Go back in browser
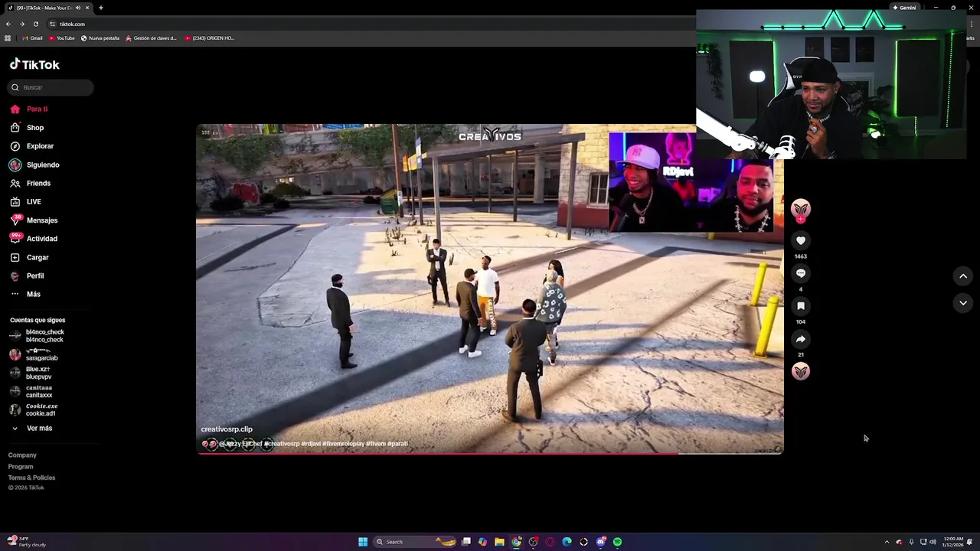980x551 pixels. click(8, 24)
